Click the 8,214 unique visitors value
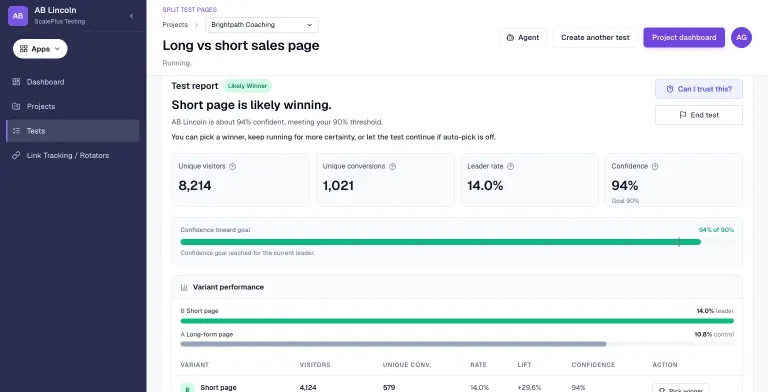The height and width of the screenshot is (392, 768). [195, 186]
